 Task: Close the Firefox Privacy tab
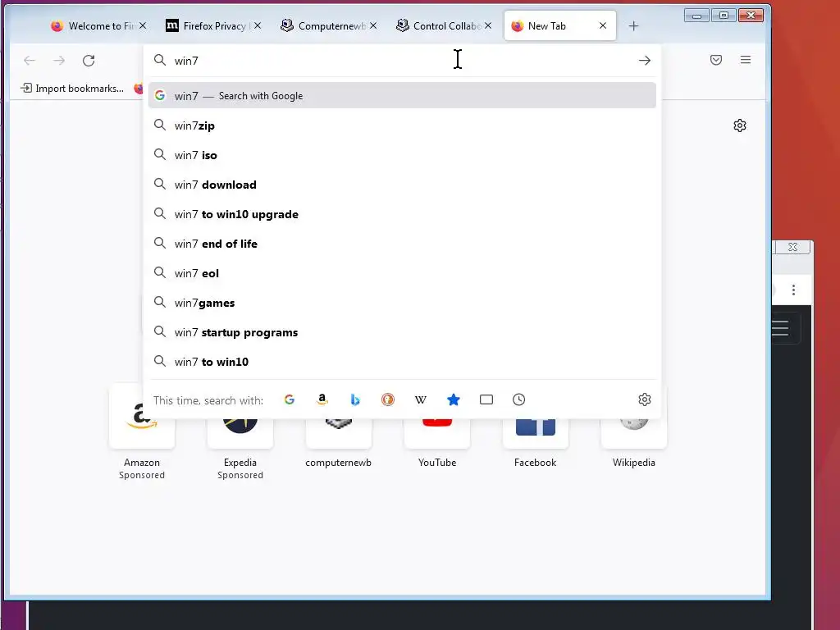(x=258, y=25)
